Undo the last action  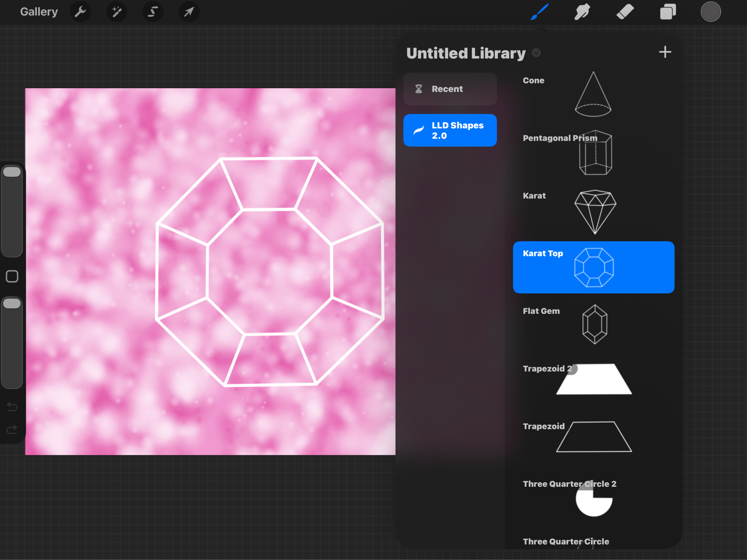(12, 407)
